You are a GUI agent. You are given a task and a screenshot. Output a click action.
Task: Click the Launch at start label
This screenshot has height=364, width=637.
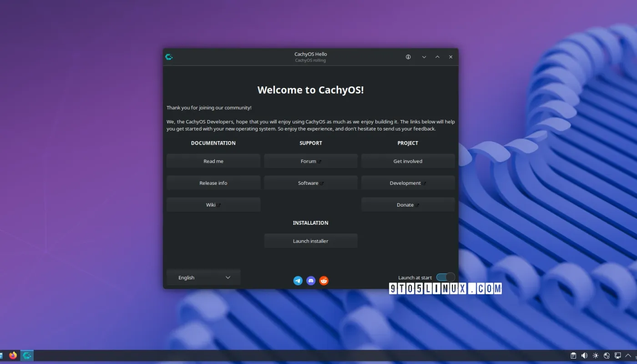(x=415, y=278)
